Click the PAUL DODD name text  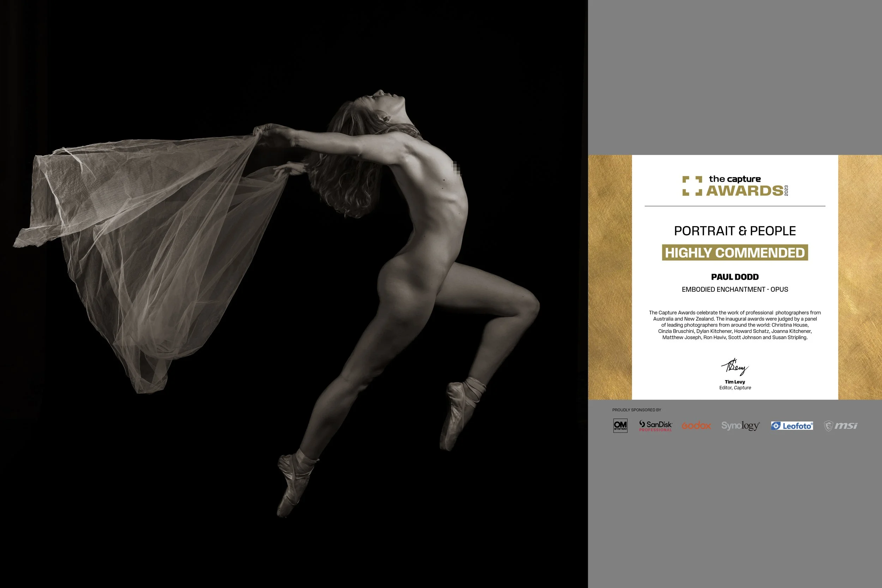pos(735,277)
